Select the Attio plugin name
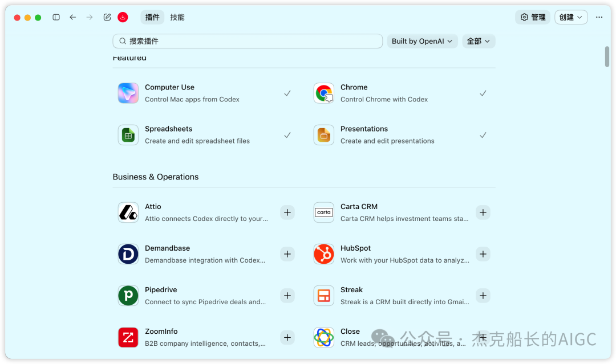Image resolution: width=616 pixels, height=364 pixels. (153, 206)
